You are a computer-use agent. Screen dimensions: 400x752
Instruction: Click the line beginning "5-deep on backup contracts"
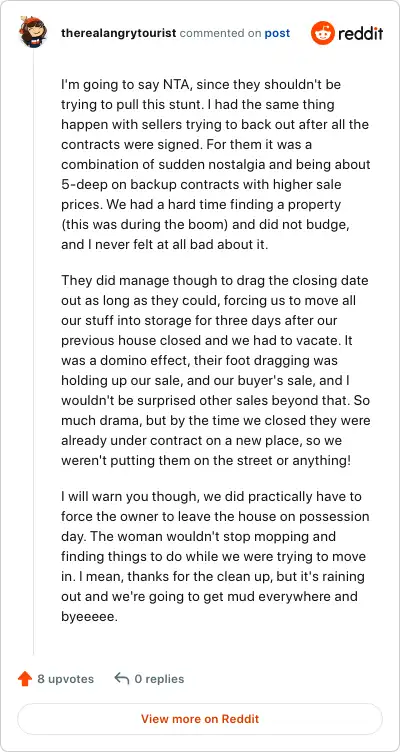point(201,185)
